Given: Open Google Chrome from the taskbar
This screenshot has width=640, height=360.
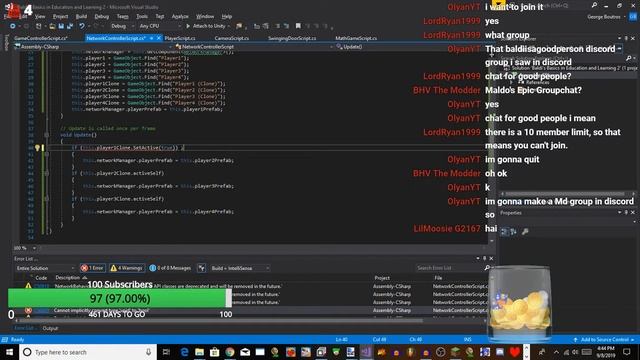Looking at the screenshot, I should [230, 352].
